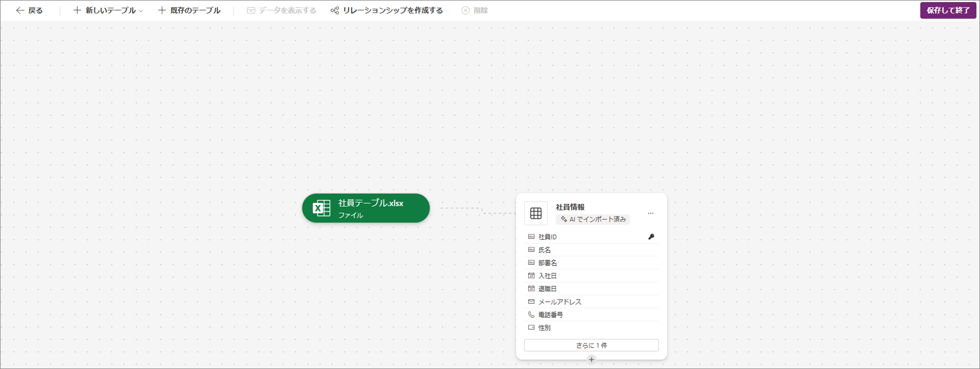This screenshot has width=980, height=369.
Task: Click the plus button below the 社員情報 card
Action: 591,360
